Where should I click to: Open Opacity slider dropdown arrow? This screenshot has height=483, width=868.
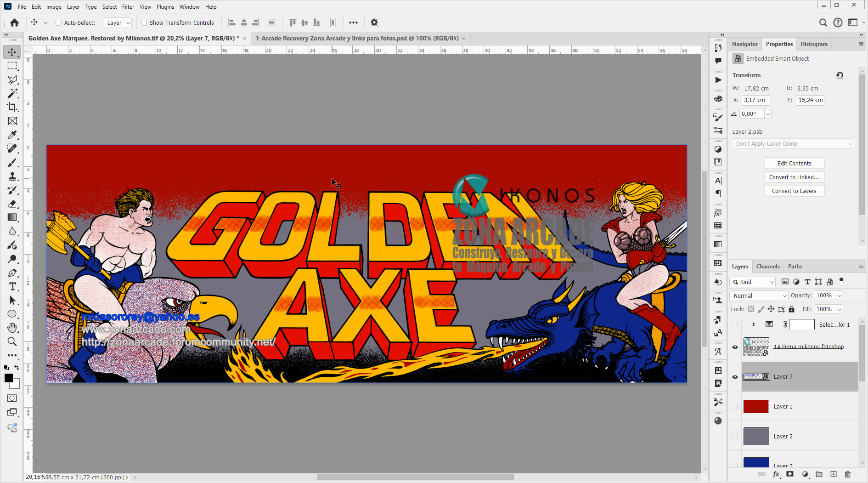point(840,295)
